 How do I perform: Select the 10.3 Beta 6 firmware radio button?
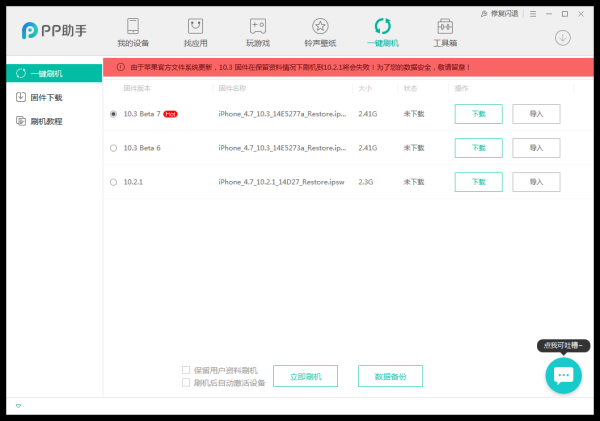[113, 148]
